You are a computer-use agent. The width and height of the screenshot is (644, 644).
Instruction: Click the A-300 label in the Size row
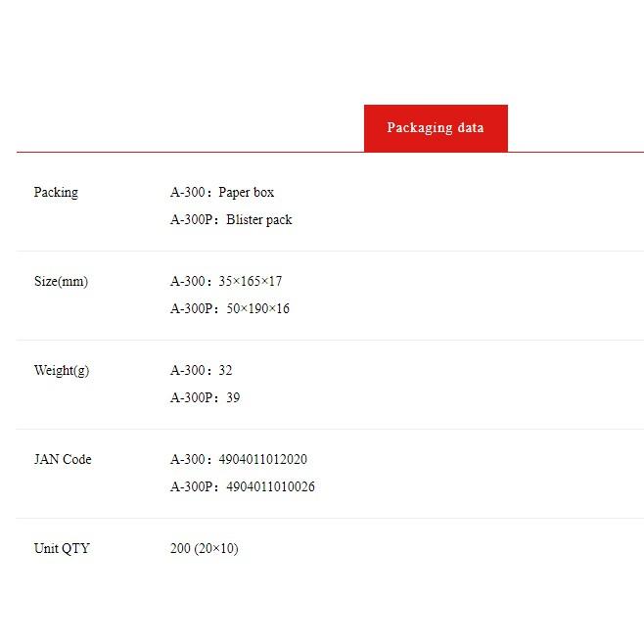[188, 281]
